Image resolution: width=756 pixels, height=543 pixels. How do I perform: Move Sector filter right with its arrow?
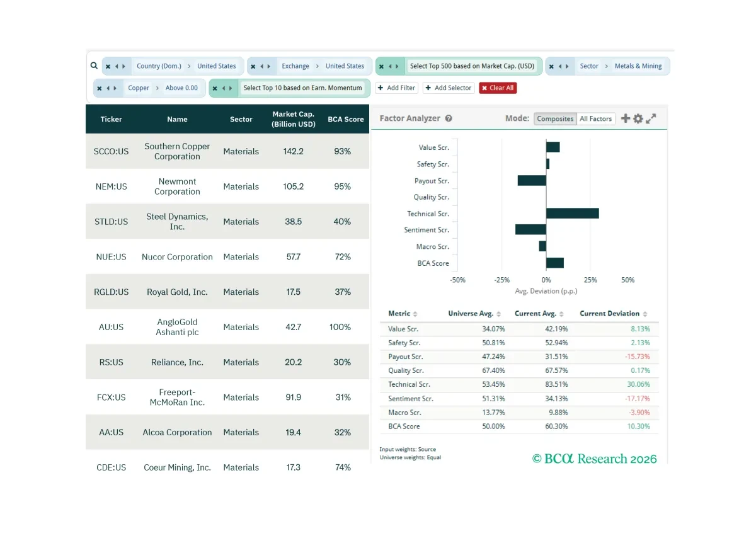coord(566,66)
